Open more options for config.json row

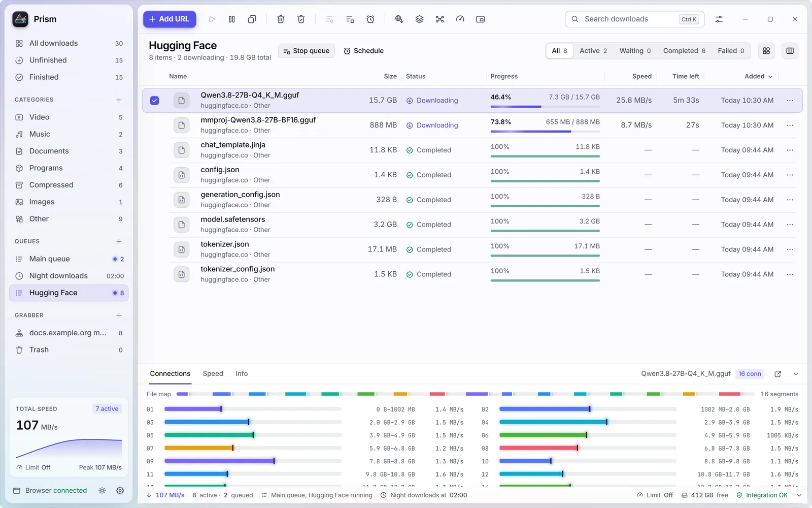point(790,175)
